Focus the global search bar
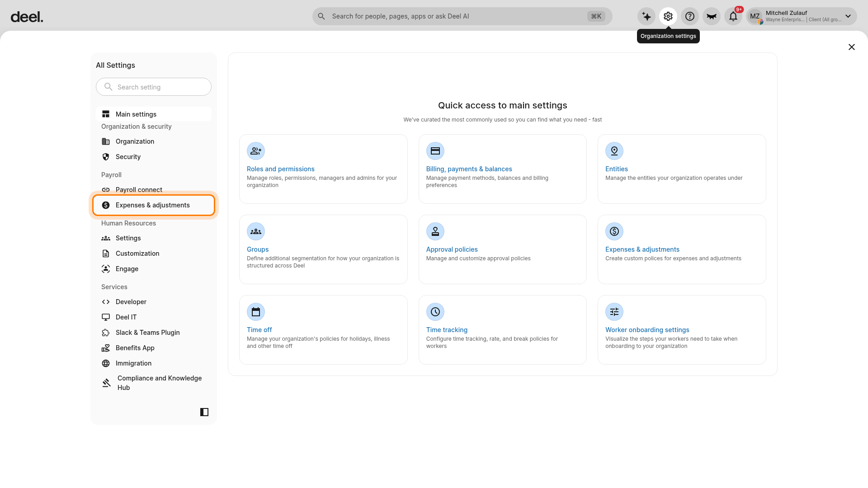The height and width of the screenshot is (488, 868). pos(462,16)
